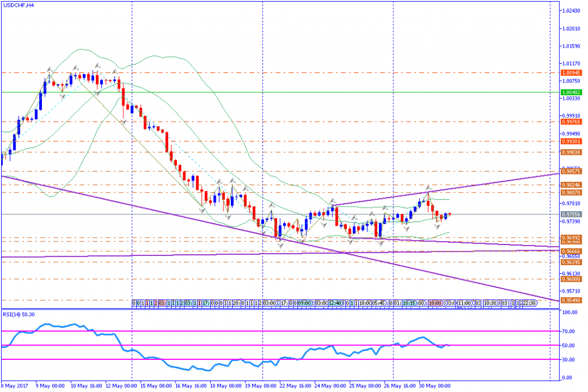
Task: Select the gray 0.97556 current price label
Action: point(570,214)
